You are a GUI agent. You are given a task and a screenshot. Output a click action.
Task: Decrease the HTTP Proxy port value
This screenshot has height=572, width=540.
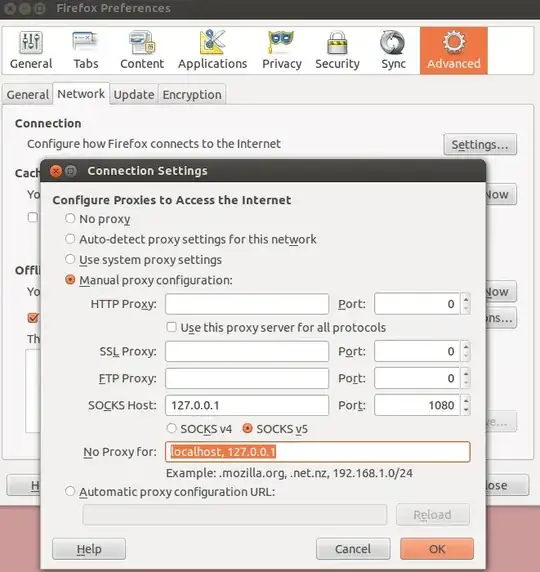(466, 309)
